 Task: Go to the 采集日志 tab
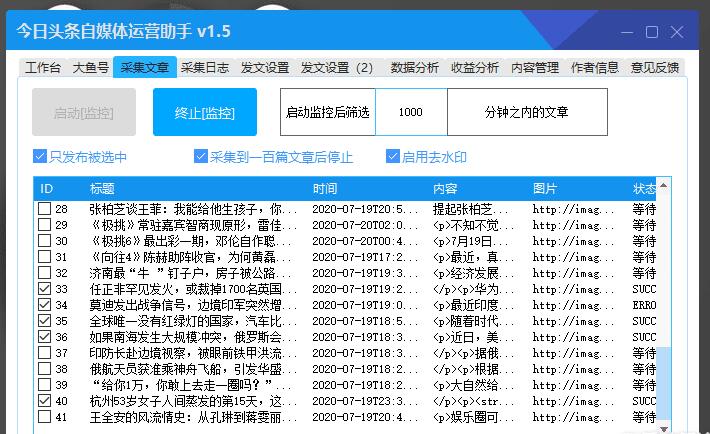click(205, 68)
